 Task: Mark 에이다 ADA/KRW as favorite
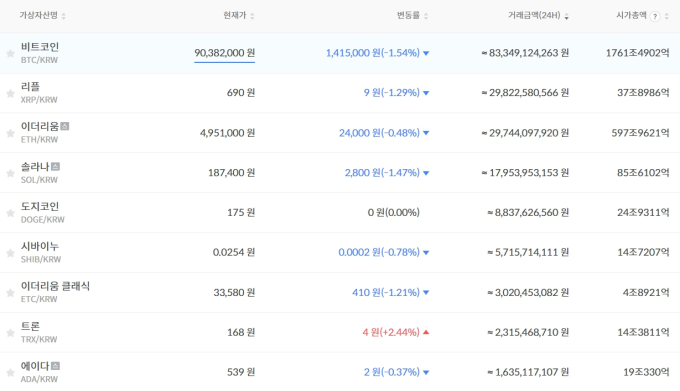click(x=10, y=373)
